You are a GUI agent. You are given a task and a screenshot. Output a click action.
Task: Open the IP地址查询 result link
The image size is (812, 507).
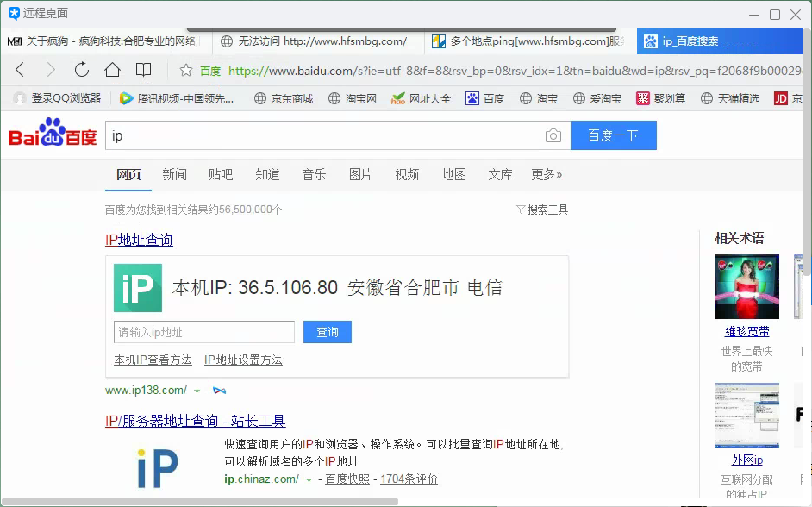pyautogui.click(x=139, y=240)
